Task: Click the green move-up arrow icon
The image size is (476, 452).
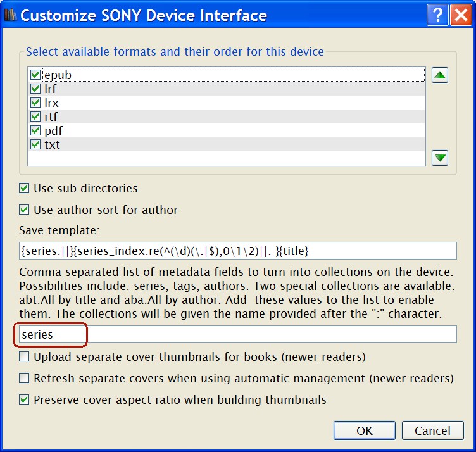Action: tap(440, 75)
